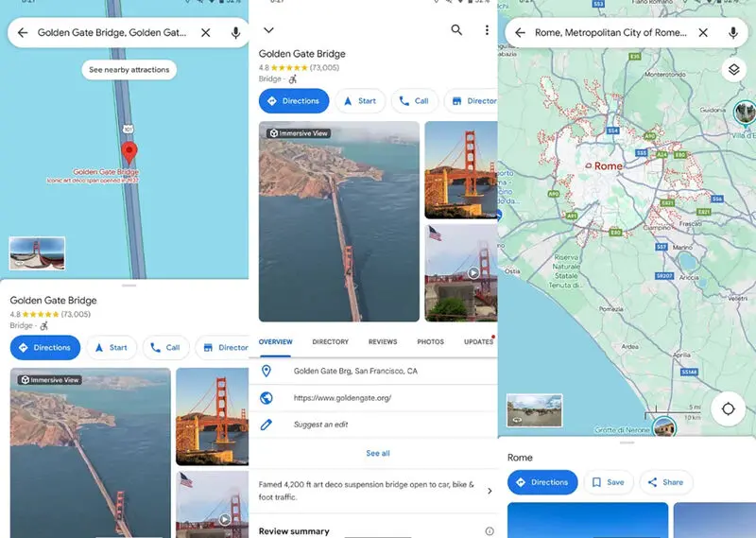Open bridge tower photo in left panel
Image resolution: width=756 pixels, height=538 pixels.
point(212,416)
